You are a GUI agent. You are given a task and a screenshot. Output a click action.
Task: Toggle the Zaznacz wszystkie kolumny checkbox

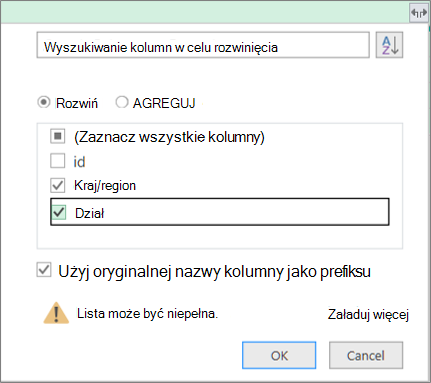58,136
